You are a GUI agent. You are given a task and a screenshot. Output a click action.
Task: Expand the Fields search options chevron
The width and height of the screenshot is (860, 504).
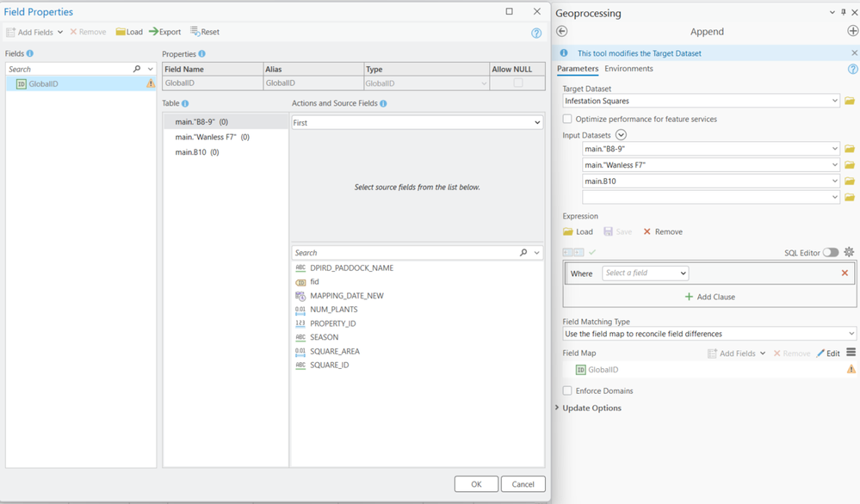point(151,69)
